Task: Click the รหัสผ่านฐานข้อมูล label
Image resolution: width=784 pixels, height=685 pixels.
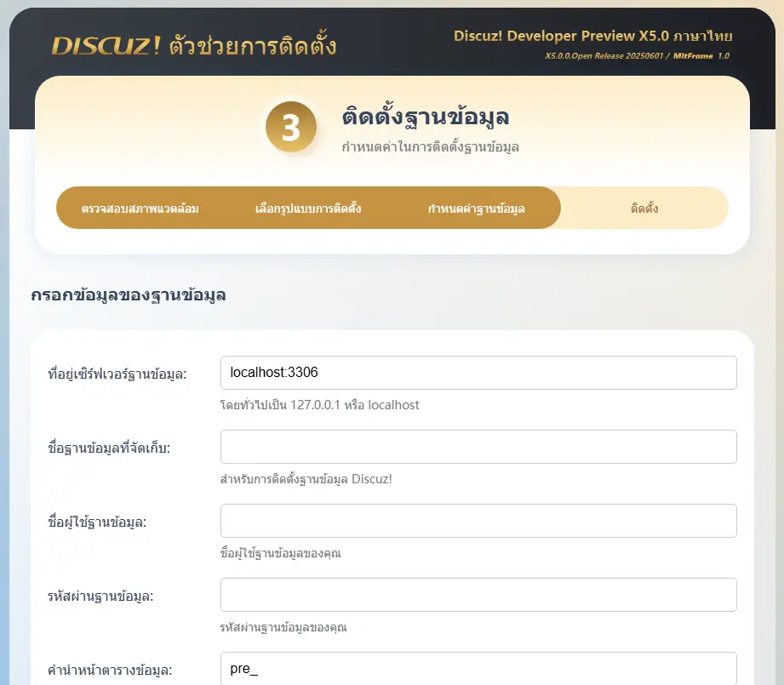Action: tap(100, 596)
